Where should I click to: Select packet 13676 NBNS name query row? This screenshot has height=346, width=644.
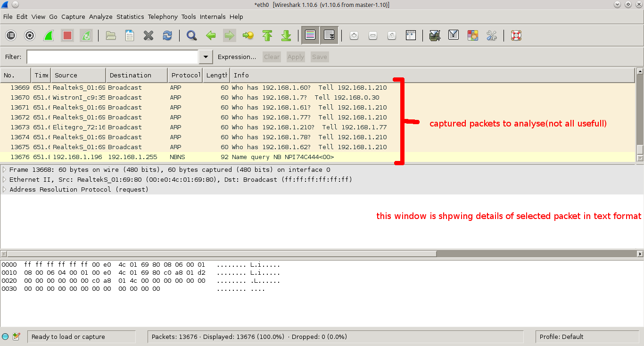click(318, 157)
